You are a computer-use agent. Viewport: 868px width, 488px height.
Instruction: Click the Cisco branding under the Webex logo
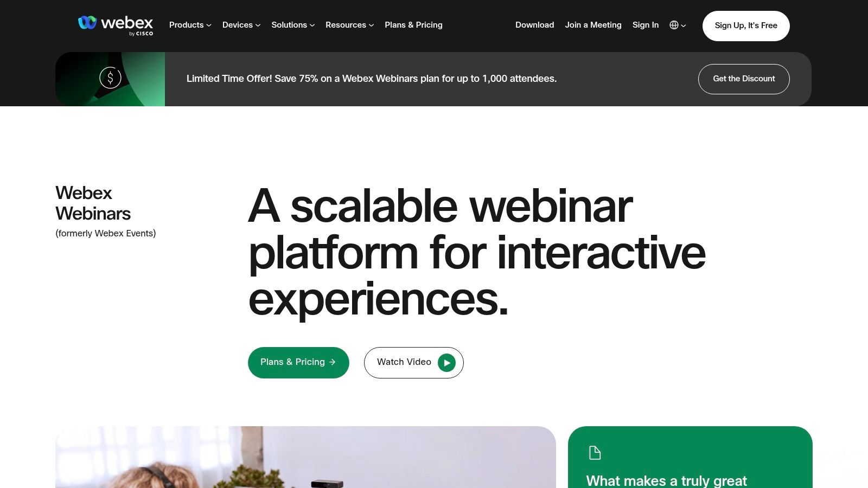tap(142, 33)
